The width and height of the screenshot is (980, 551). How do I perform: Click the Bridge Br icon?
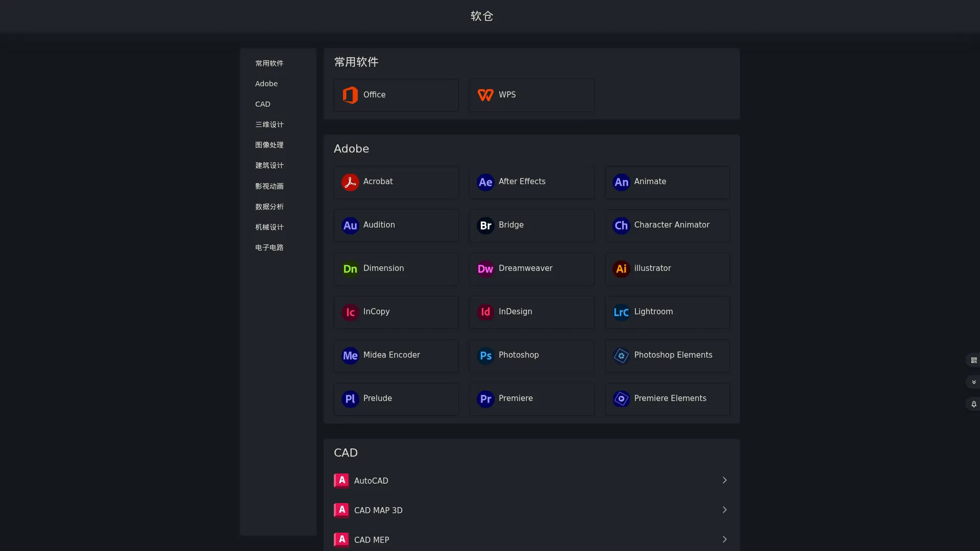pyautogui.click(x=485, y=226)
